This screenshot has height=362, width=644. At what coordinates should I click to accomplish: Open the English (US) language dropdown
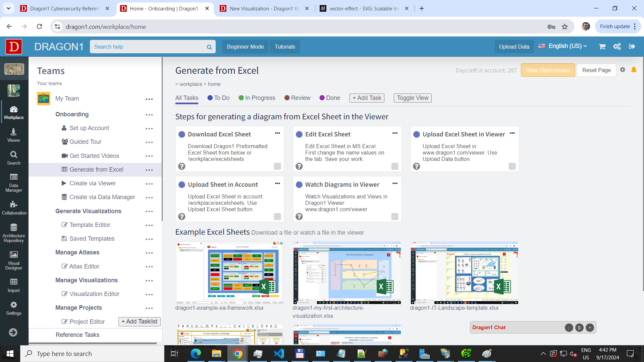[563, 46]
